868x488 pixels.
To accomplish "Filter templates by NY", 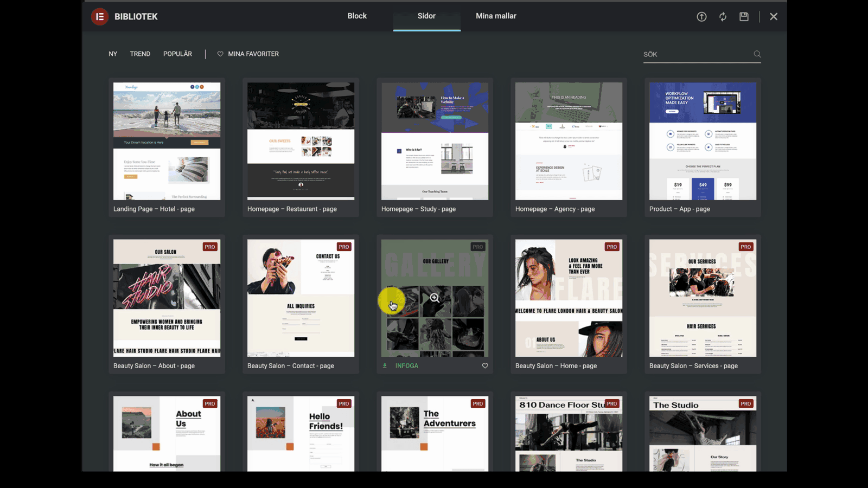I will click(113, 54).
